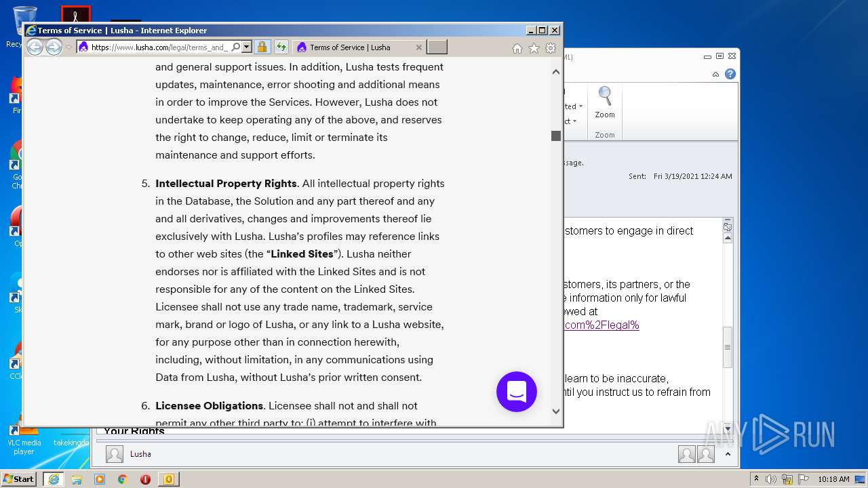This screenshot has height=488, width=868.
Task: Expand the Outlook people pane with the caret
Action: [x=728, y=454]
